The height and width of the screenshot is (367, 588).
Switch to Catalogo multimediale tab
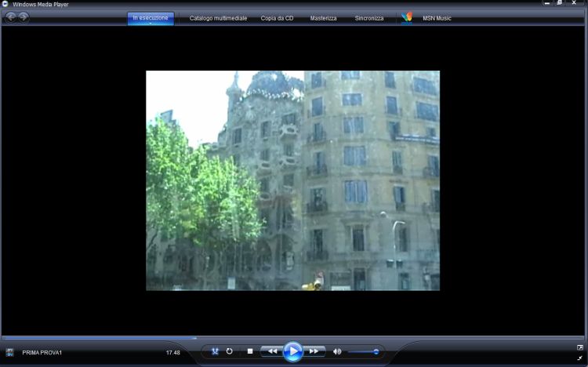coord(218,17)
